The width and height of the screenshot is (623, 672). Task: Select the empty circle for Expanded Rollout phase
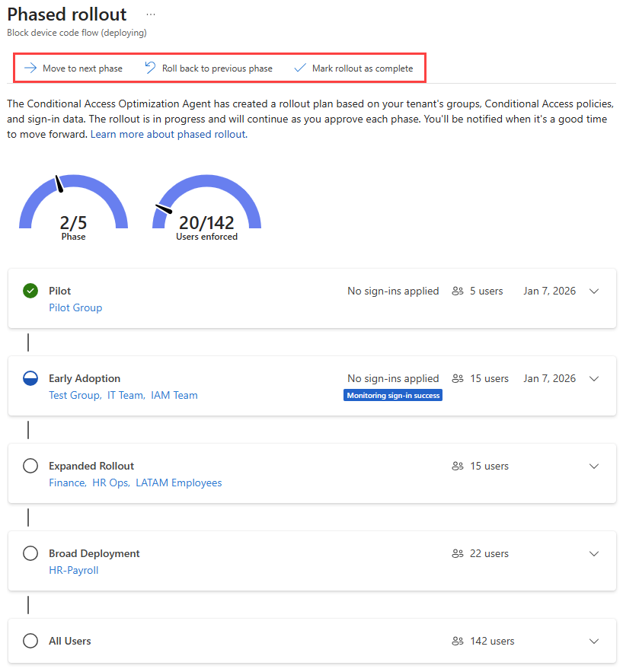(x=30, y=466)
